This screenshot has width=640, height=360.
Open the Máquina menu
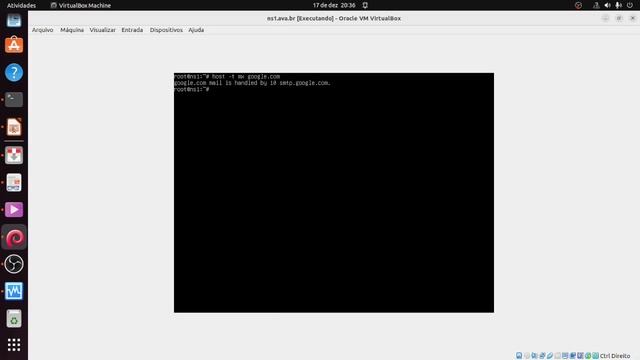72,30
